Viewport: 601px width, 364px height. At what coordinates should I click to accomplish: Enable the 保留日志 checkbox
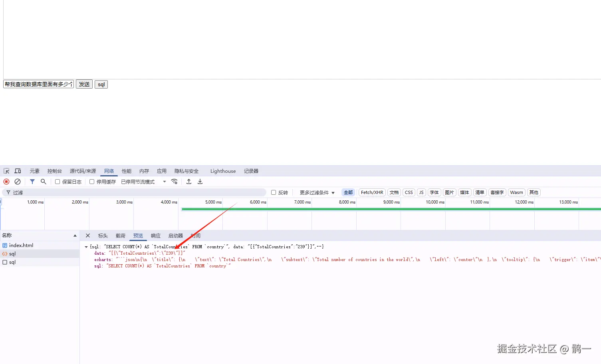pyautogui.click(x=58, y=182)
